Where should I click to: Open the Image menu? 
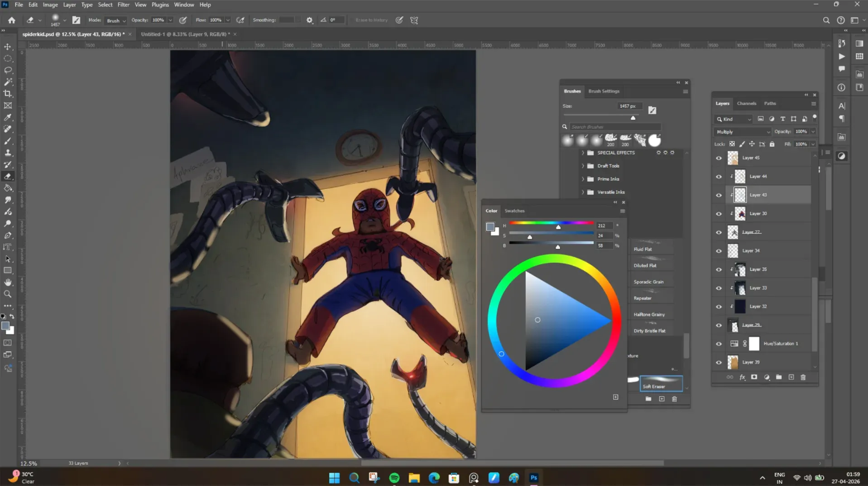50,5
